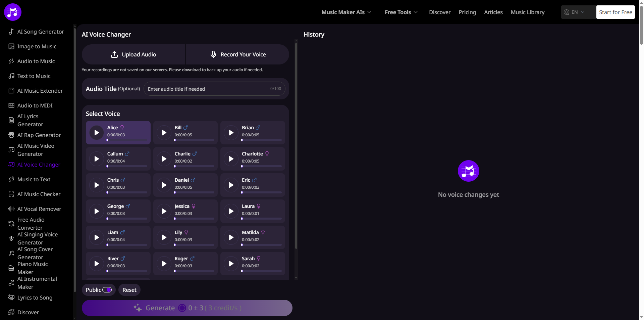Click the Reset button below the voice list
Image resolution: width=644 pixels, height=320 pixels.
pos(129,289)
